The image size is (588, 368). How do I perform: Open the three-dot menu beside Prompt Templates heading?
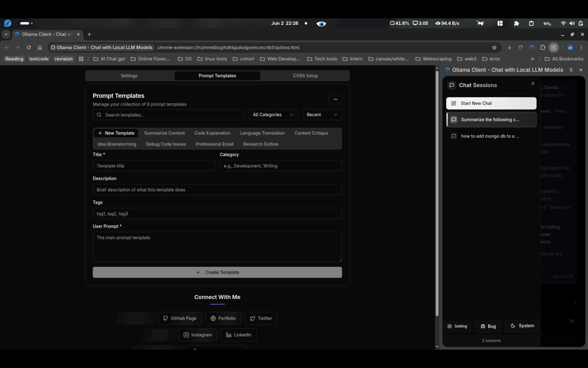pyautogui.click(x=335, y=99)
